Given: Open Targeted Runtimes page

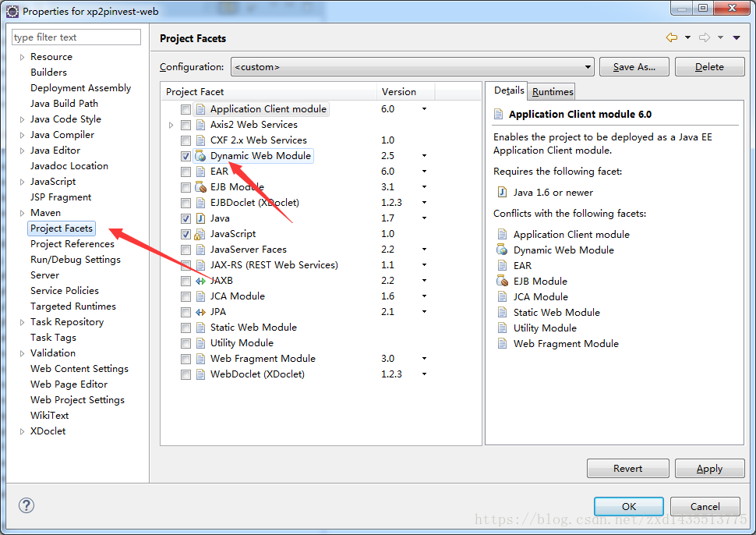Looking at the screenshot, I should click(x=73, y=306).
